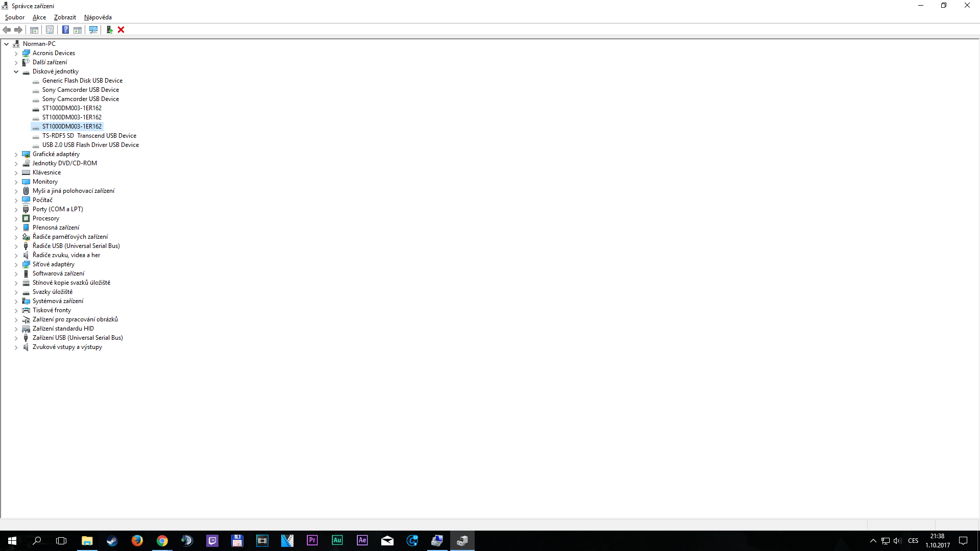Select Generic Flash Disk USB Device
This screenshot has height=551, width=980.
[x=82, y=81]
